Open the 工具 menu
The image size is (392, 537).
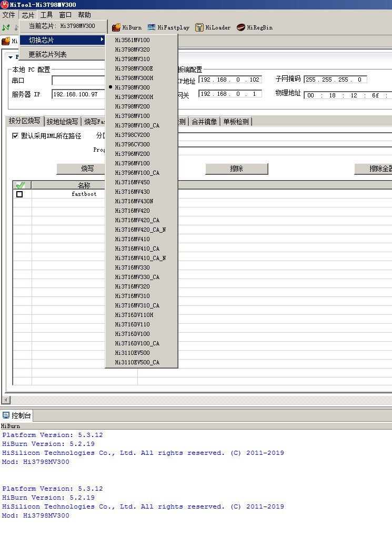[46, 15]
